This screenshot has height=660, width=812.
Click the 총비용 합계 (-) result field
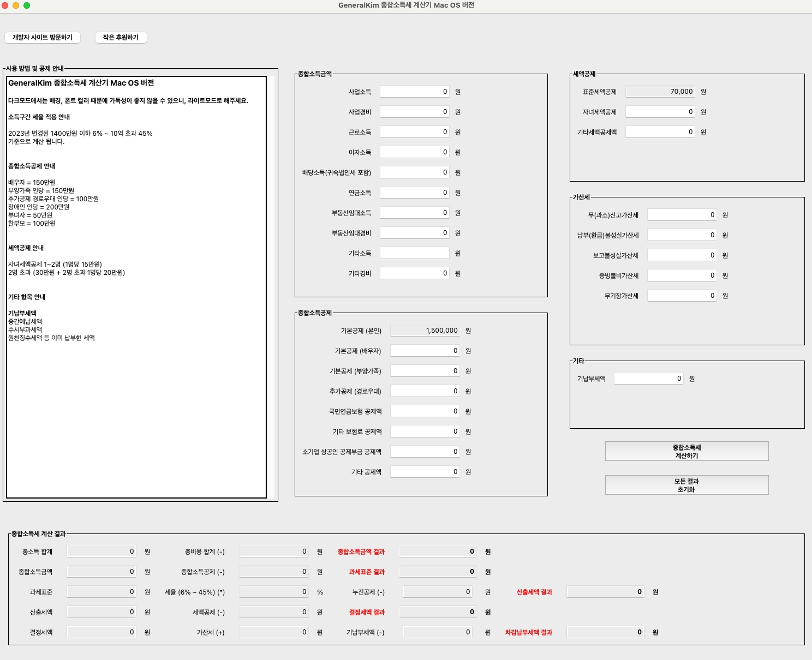click(274, 551)
